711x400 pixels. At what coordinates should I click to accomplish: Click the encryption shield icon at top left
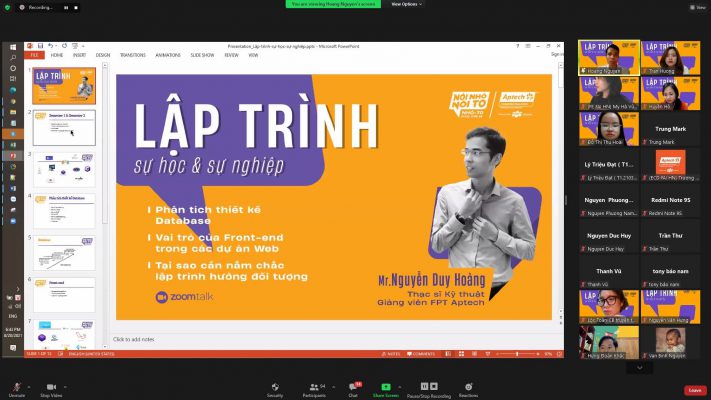pyautogui.click(x=7, y=6)
